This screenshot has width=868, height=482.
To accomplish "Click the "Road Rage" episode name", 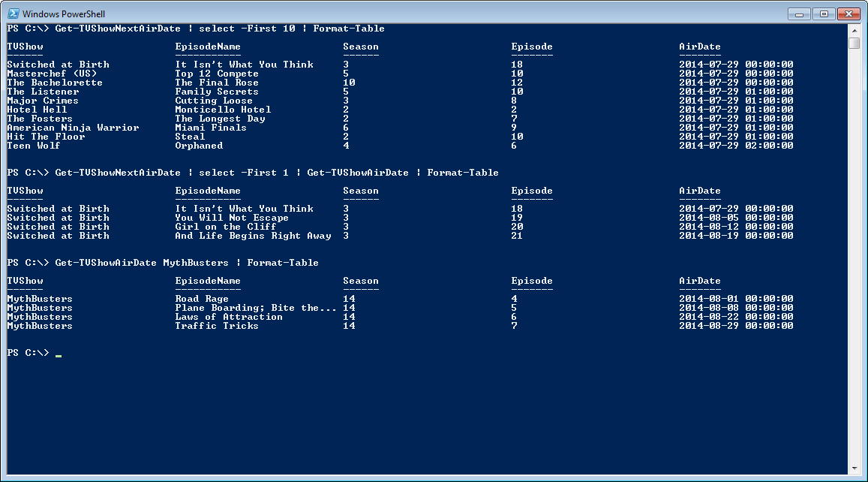I will 202,299.
